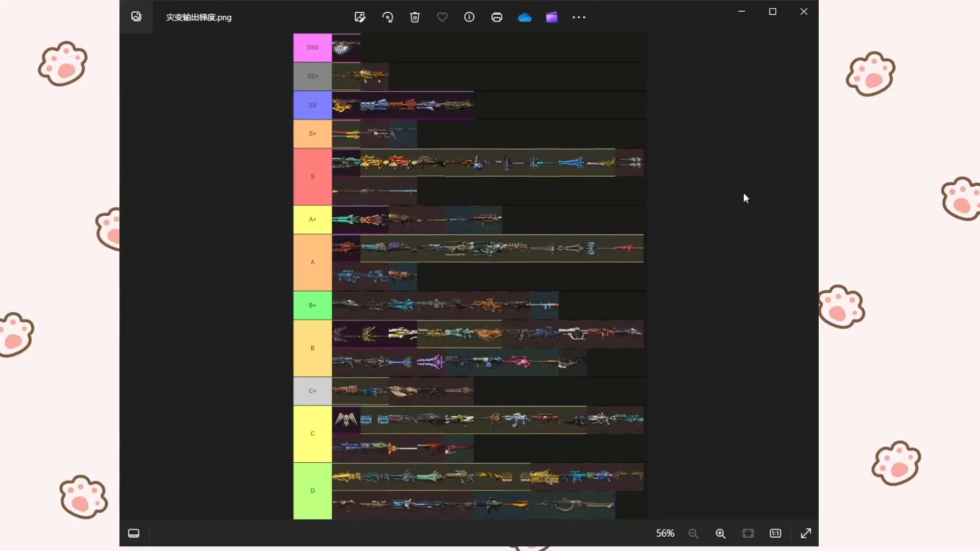Image resolution: width=980 pixels, height=551 pixels.
Task: Click the file name 灾变输出梯度.png
Action: [x=199, y=17]
